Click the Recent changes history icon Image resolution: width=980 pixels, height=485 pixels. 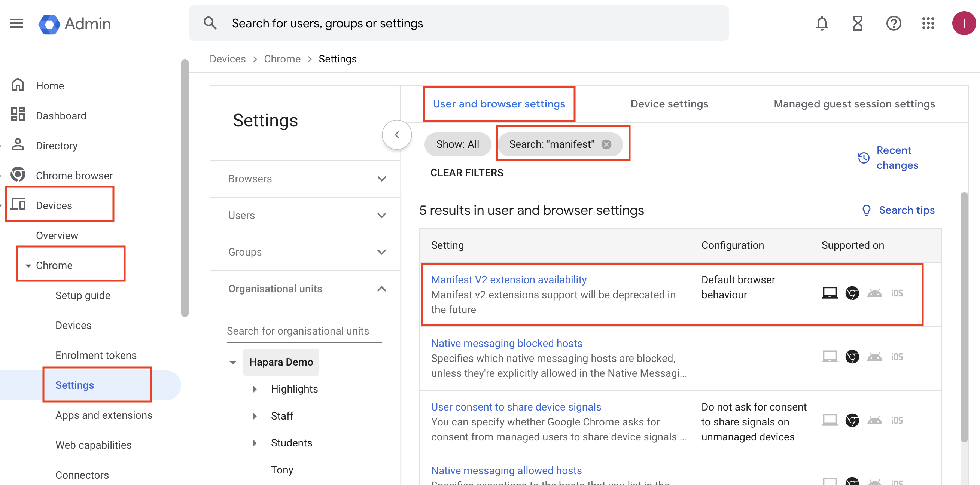click(864, 158)
